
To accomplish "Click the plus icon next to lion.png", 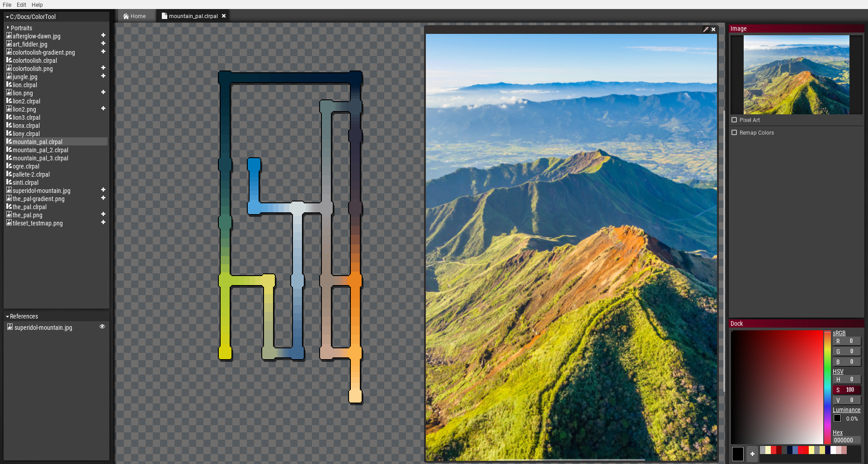I will coord(103,92).
